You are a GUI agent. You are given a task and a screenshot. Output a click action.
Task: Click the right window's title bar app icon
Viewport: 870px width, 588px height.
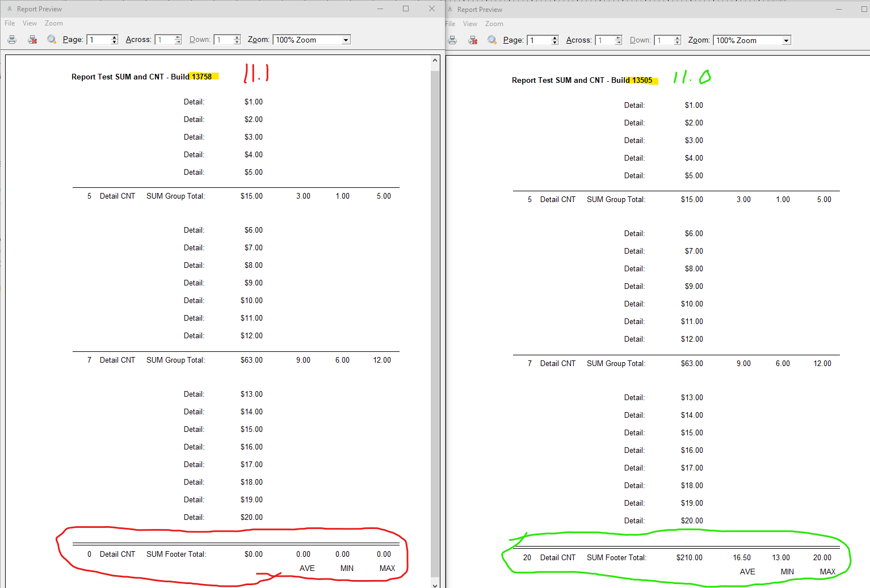450,10
